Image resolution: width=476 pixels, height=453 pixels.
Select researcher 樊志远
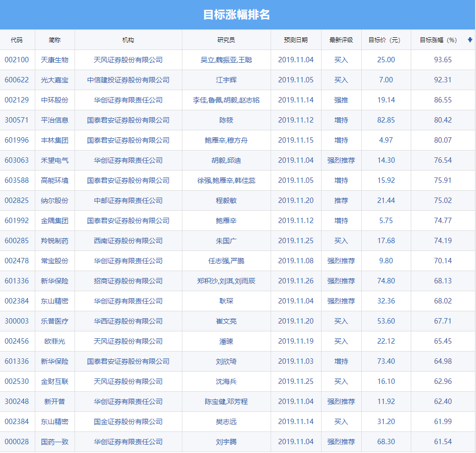[226, 422]
